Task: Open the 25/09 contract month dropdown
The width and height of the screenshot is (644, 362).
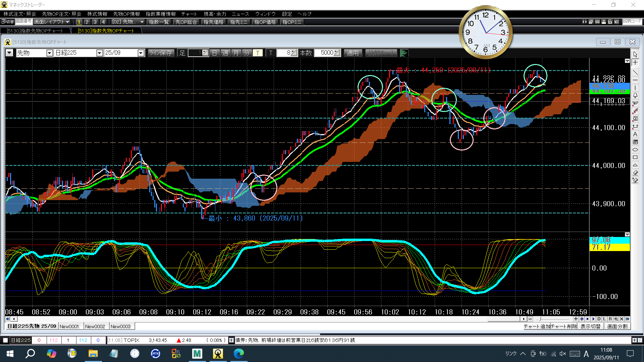Action: click(141, 53)
